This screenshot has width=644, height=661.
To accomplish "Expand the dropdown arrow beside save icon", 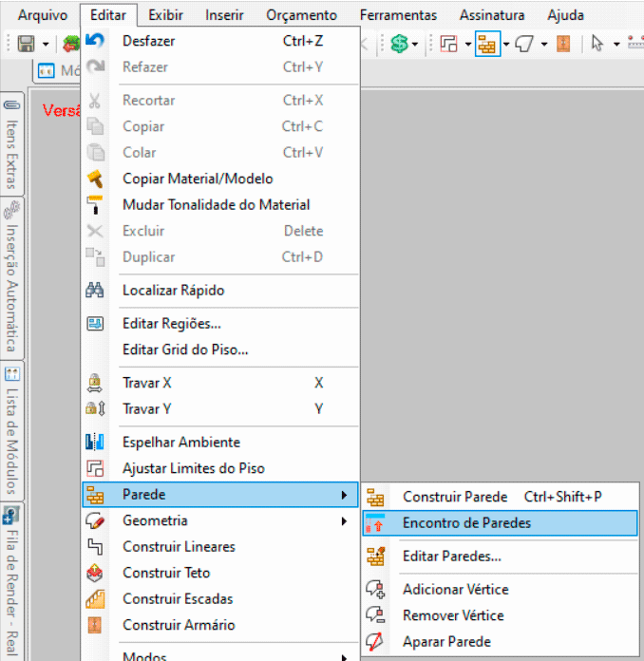I will pyautogui.click(x=45, y=45).
